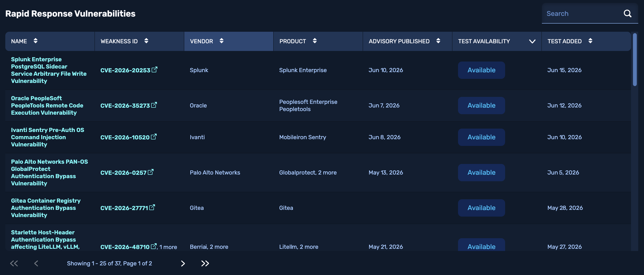Click the Test Availability header label

[484, 41]
